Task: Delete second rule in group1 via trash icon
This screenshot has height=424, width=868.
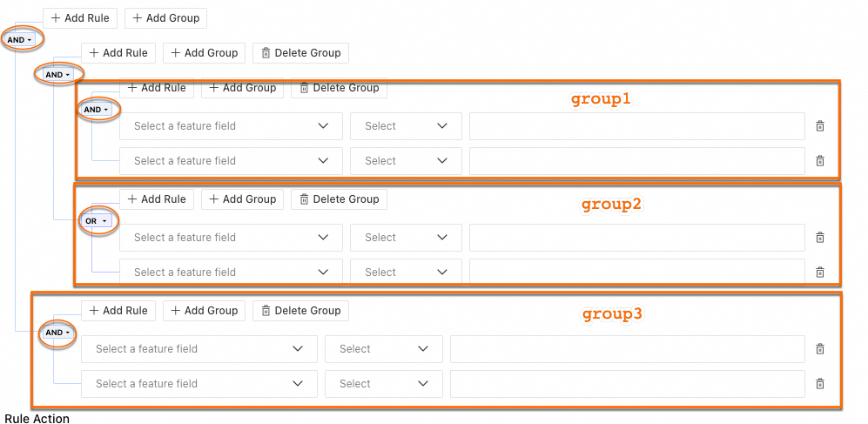Action: tap(819, 161)
